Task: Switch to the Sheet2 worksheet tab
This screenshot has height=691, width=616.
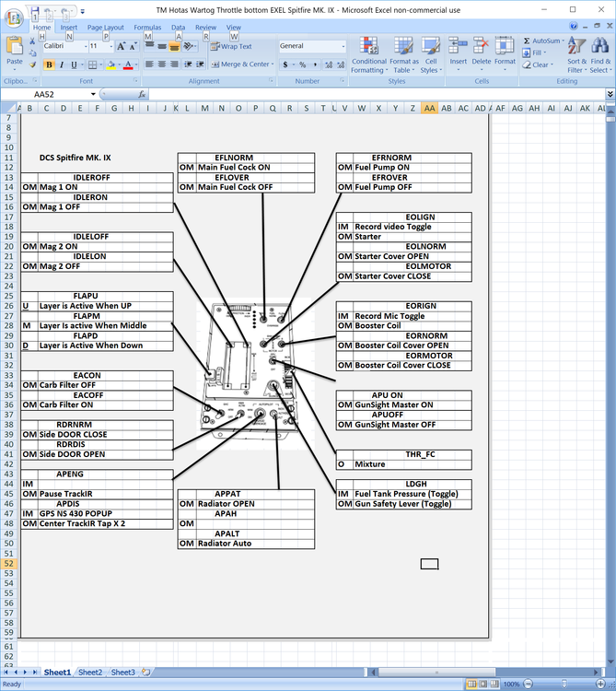Action: (90, 672)
